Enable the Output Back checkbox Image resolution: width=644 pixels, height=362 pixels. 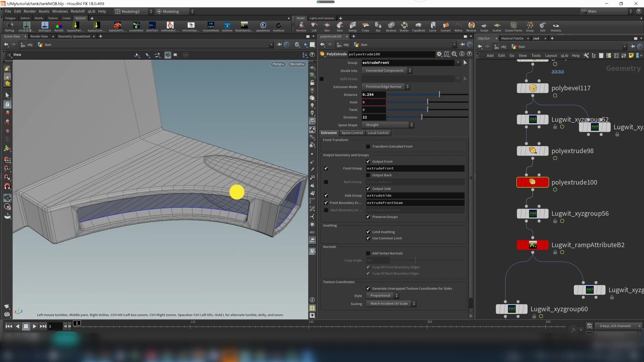click(368, 175)
